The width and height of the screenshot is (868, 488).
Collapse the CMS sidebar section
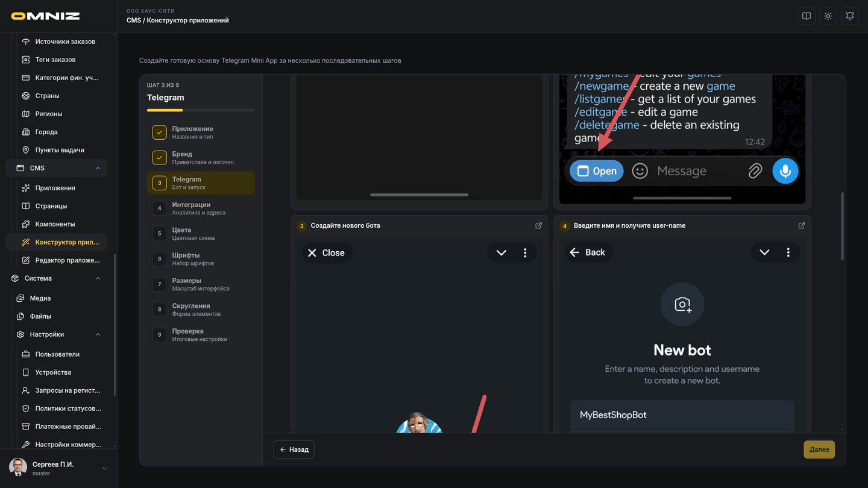point(98,168)
